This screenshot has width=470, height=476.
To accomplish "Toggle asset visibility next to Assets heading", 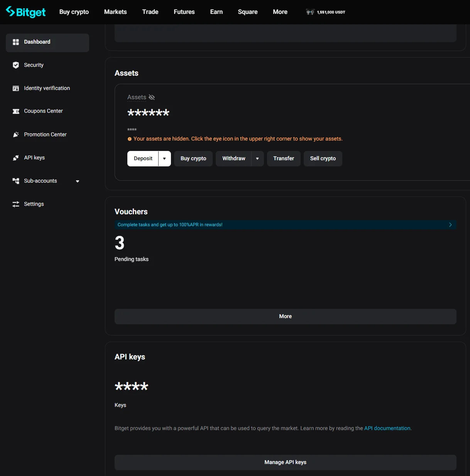I will point(152,97).
